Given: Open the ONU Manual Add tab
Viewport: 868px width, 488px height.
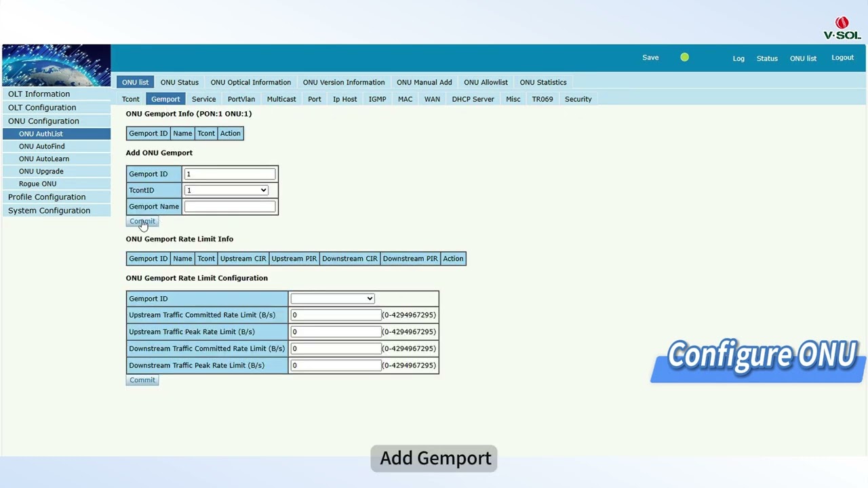Looking at the screenshot, I should click(x=425, y=82).
